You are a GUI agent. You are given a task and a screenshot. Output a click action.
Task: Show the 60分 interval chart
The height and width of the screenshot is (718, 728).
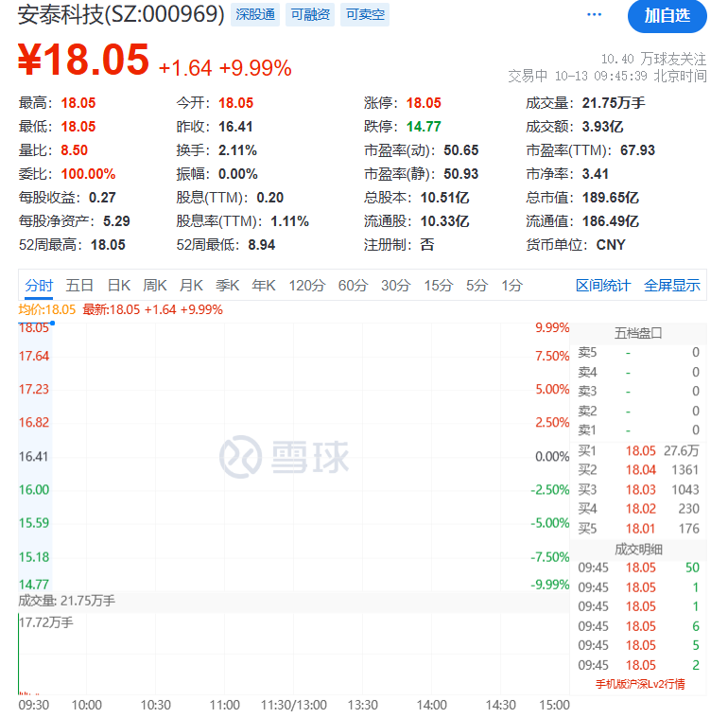[x=353, y=285]
